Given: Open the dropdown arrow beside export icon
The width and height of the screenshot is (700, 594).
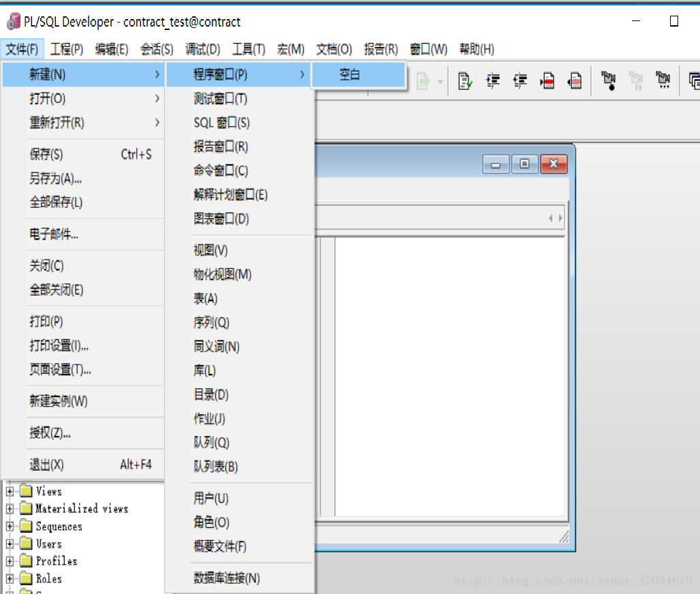Looking at the screenshot, I should click(440, 82).
